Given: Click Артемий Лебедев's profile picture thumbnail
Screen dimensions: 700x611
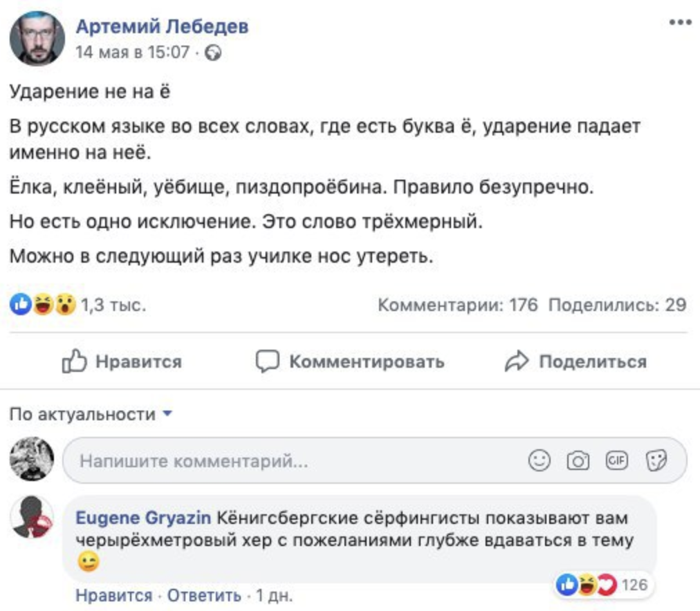Looking at the screenshot, I should pos(37,39).
